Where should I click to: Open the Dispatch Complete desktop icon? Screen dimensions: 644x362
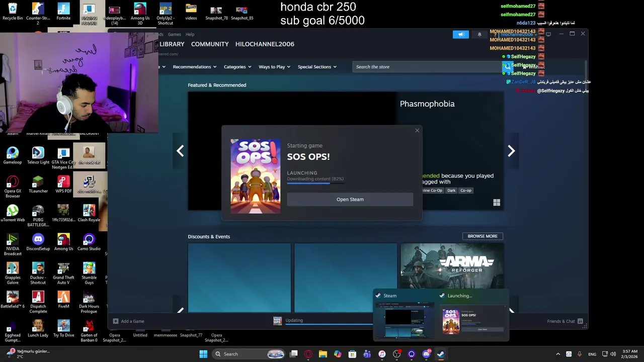38,302
